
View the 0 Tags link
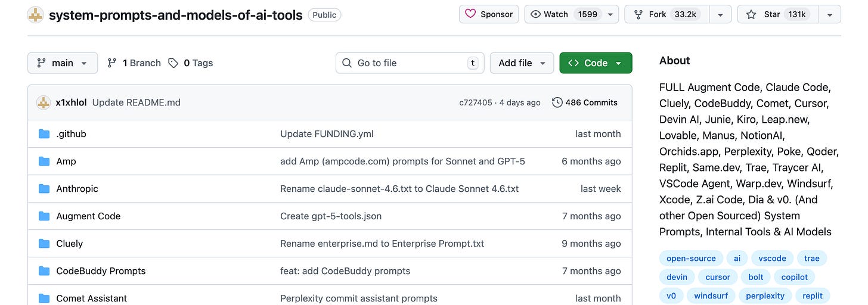(x=191, y=63)
